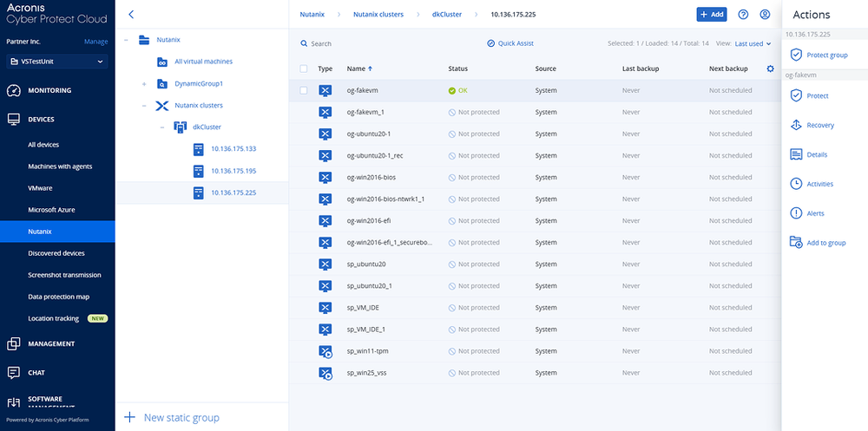Click the Nutanix clusters breadcrumb link
This screenshot has height=431, width=868.
tap(378, 15)
